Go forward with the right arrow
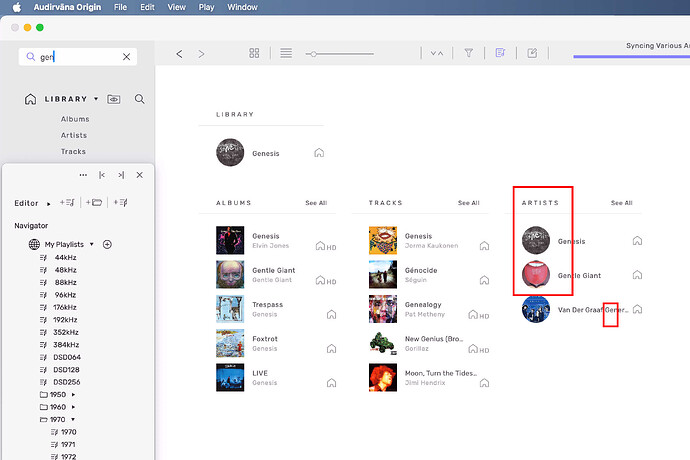Viewport: 690px width, 460px height. [201, 54]
